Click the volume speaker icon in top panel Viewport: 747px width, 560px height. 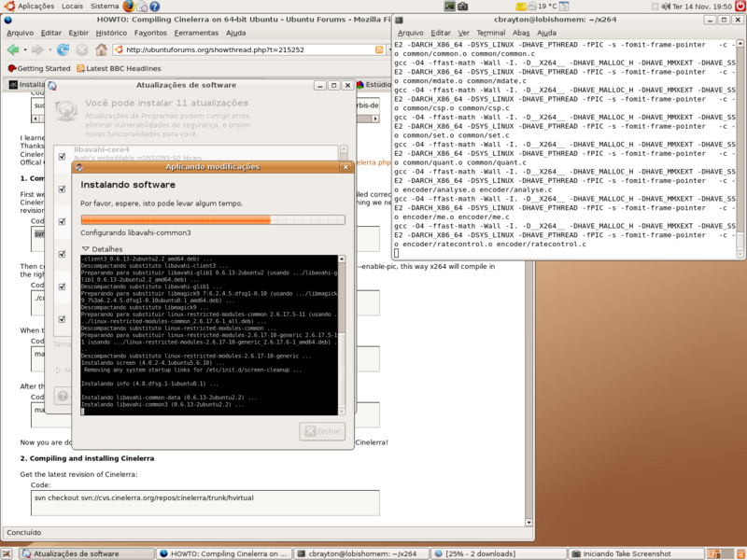coord(666,7)
